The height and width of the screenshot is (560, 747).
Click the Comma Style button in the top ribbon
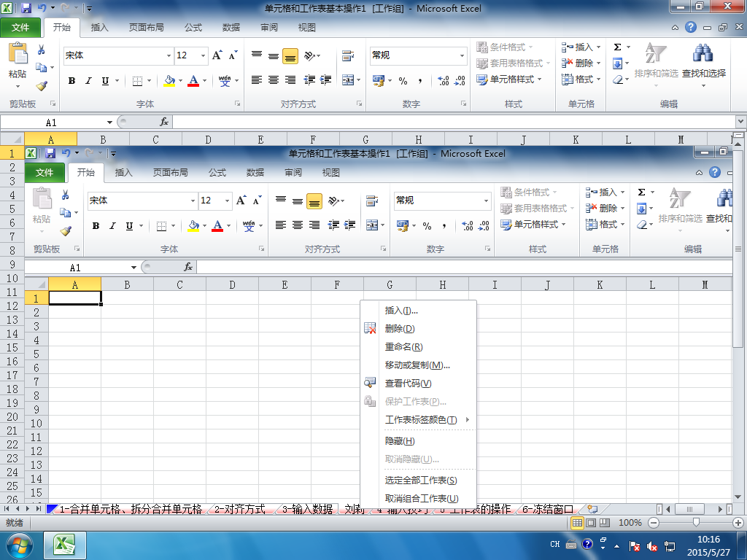coord(419,81)
